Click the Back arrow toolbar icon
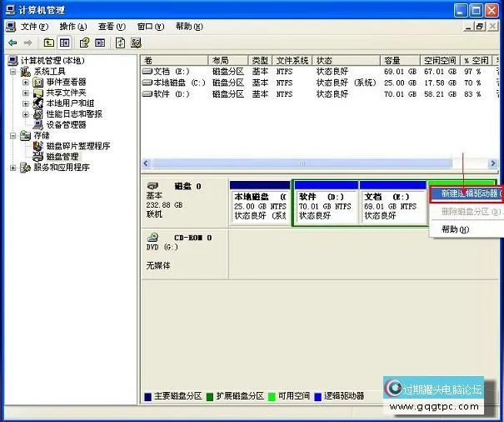 click(x=12, y=43)
